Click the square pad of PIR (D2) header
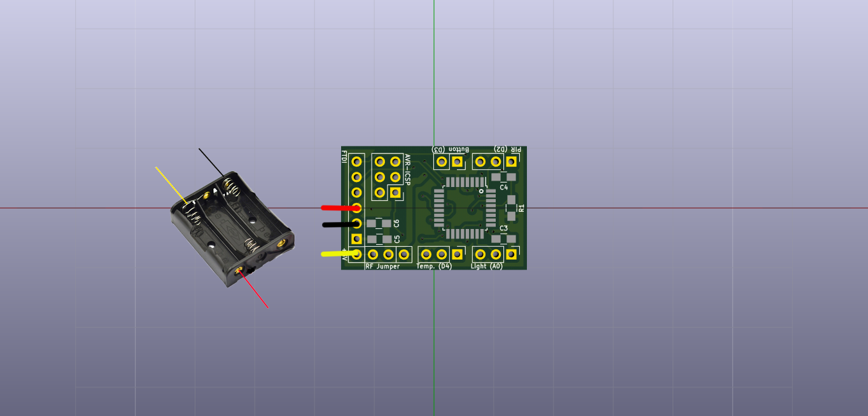Image resolution: width=868 pixels, height=416 pixels. [x=511, y=162]
